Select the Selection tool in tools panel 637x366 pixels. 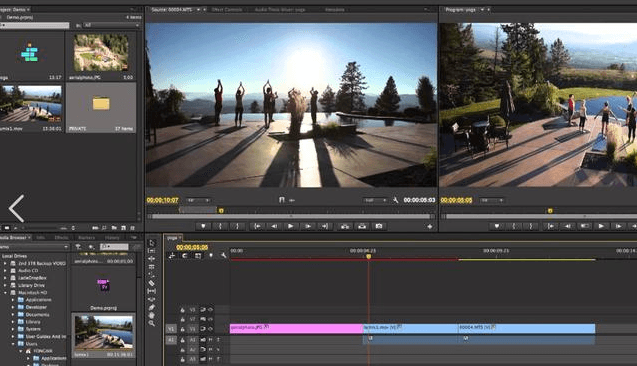point(152,243)
